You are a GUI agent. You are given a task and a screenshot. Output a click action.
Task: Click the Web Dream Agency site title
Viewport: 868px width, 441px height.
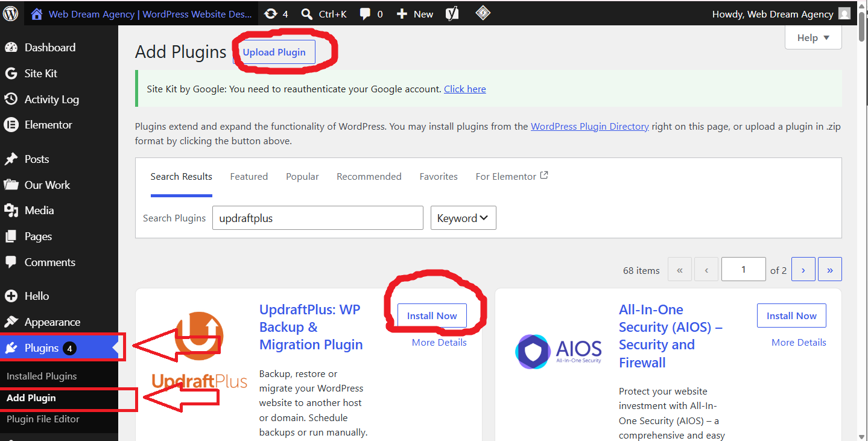tap(150, 14)
